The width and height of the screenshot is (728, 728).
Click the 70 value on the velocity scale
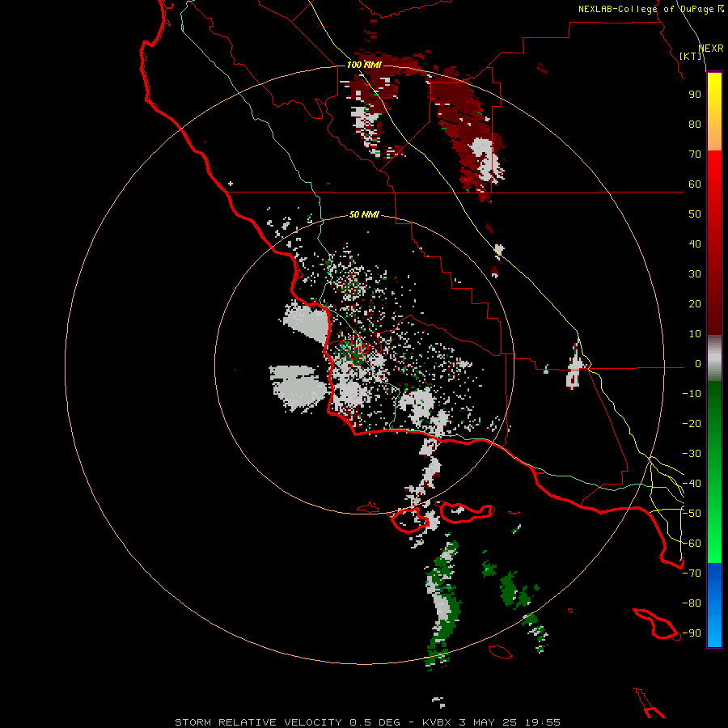(x=695, y=154)
